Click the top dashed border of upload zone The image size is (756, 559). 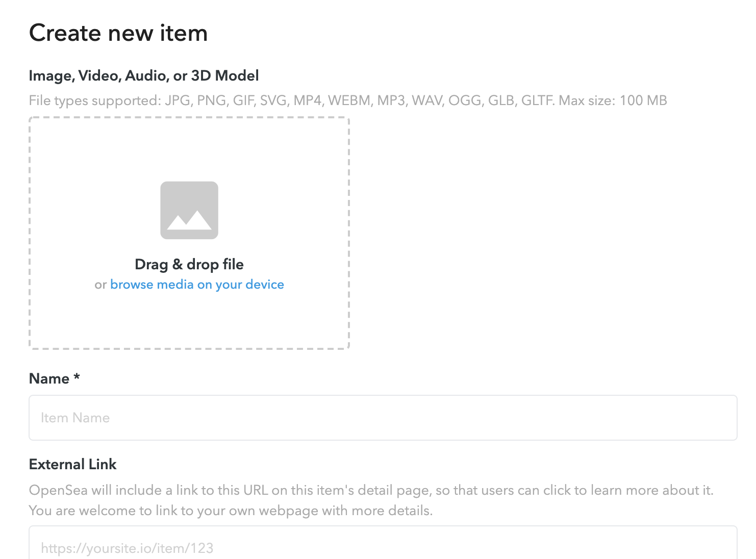pos(189,118)
